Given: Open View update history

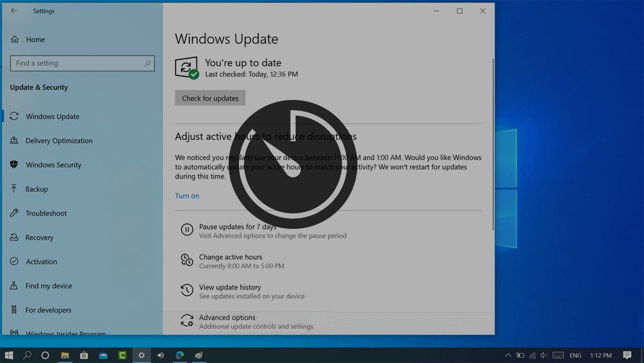Looking at the screenshot, I should click(x=230, y=288).
